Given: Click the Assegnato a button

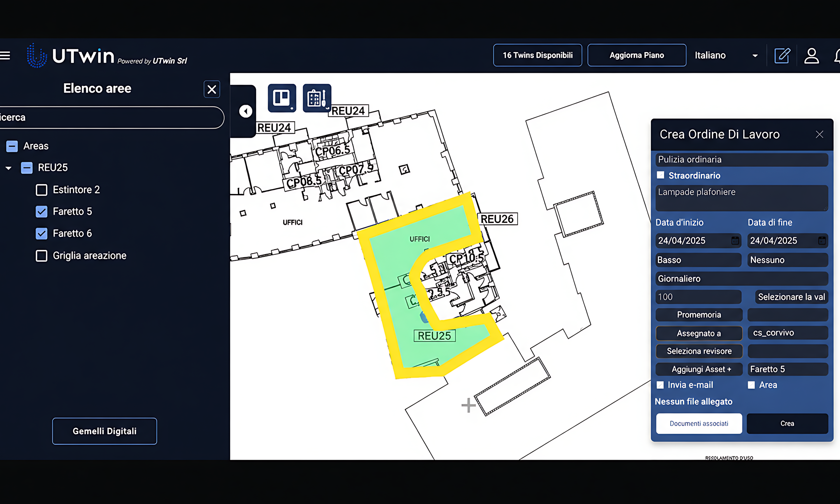Looking at the screenshot, I should (699, 333).
